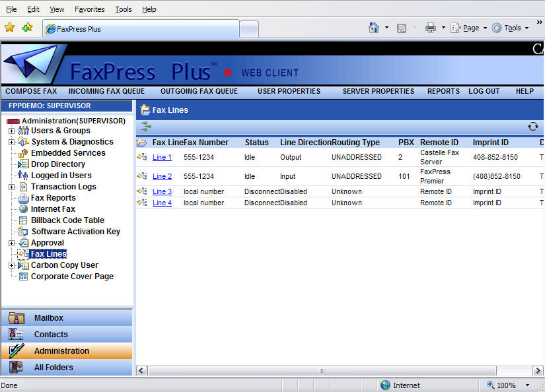Click the fax line toolbar icon below Fax Lines header
The height and width of the screenshot is (392, 545).
[x=146, y=127]
